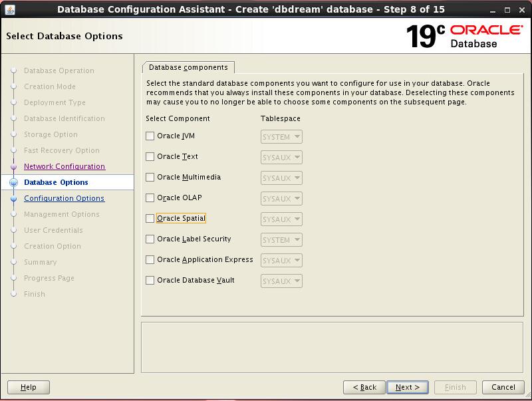
Task: Check the Oracle Text component
Action: pos(150,157)
